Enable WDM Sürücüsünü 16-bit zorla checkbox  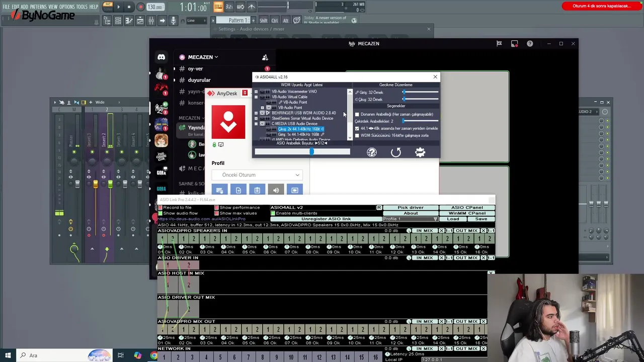click(x=357, y=136)
